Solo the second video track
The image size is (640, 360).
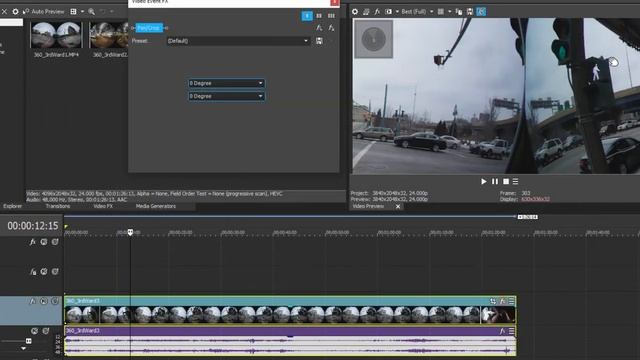click(55, 272)
